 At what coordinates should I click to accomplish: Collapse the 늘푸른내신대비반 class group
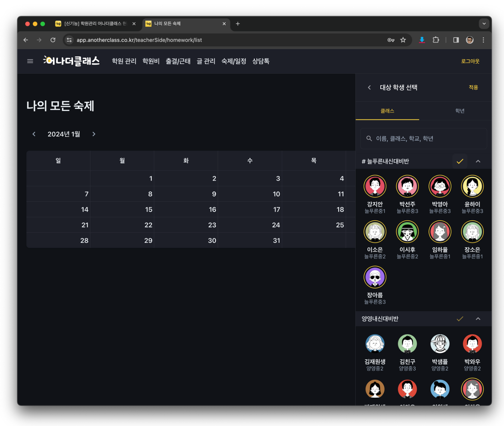478,161
